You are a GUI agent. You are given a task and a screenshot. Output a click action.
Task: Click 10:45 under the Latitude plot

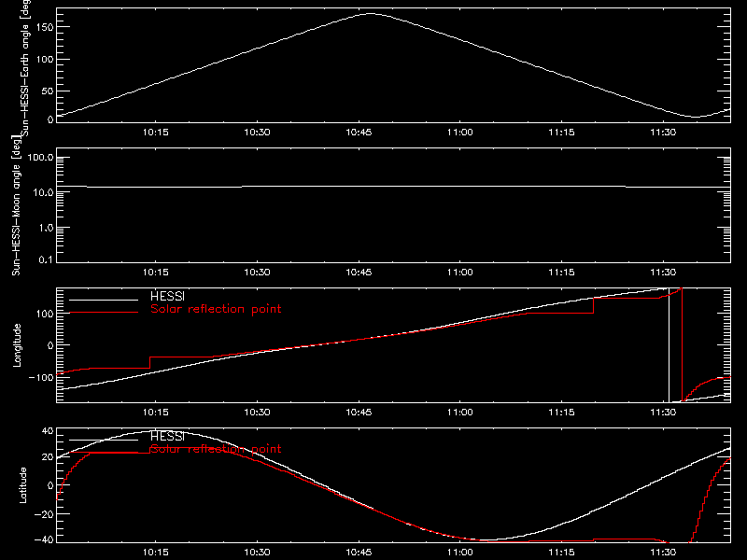[x=359, y=553]
